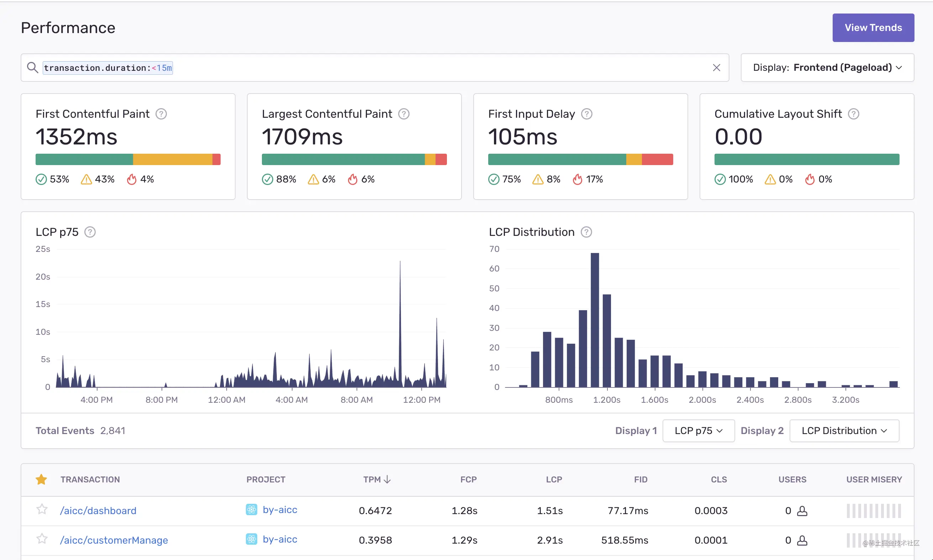Click React project icon in /aicc/dashboard row
This screenshot has width=933, height=560.
251,509
